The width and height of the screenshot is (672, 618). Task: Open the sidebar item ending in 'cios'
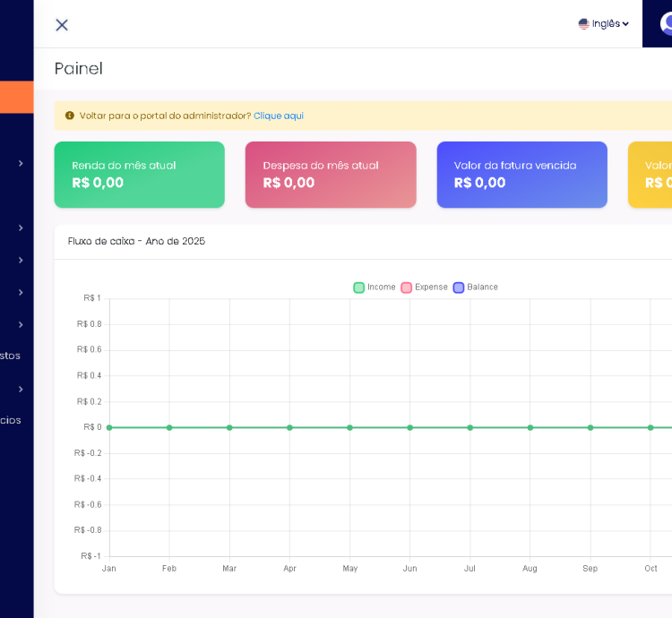11,420
